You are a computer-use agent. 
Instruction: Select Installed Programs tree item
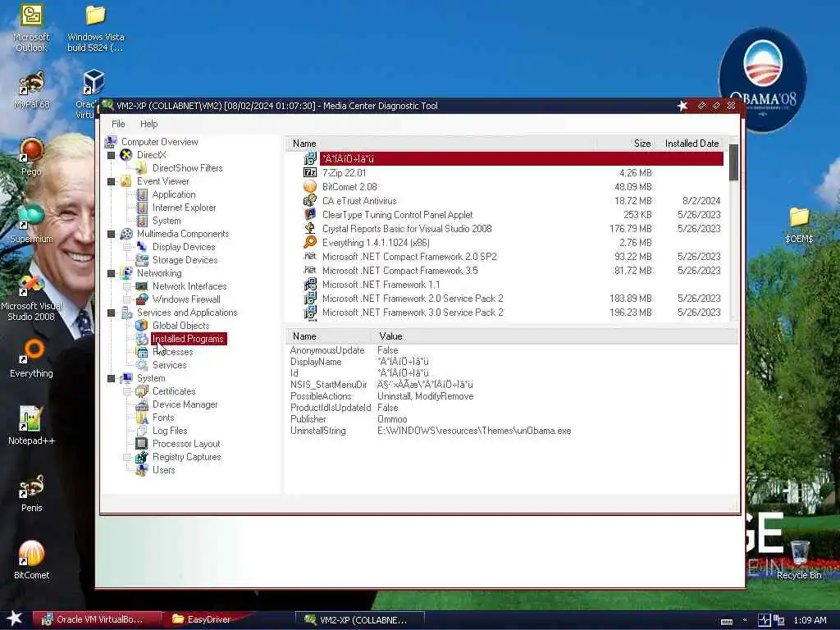189,339
